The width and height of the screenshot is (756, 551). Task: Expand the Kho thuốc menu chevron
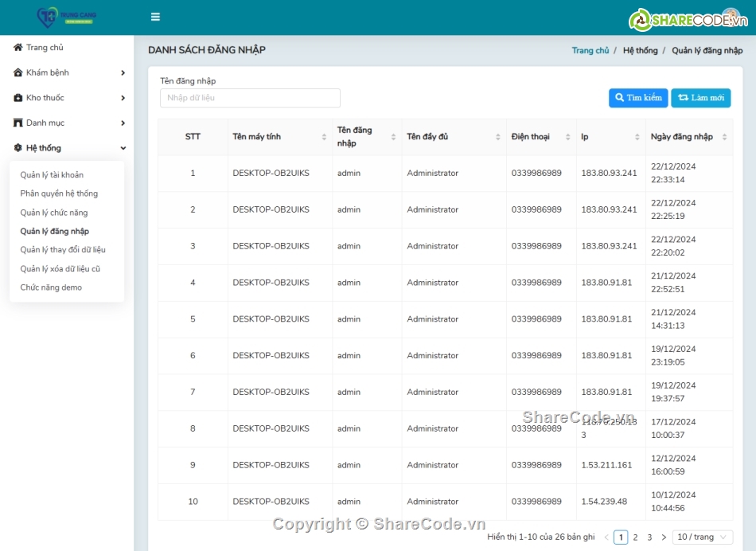(x=123, y=97)
